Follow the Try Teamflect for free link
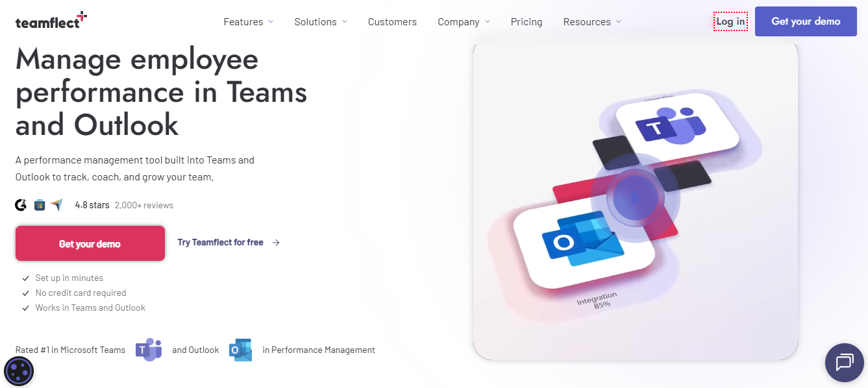This screenshot has width=868, height=388. click(x=229, y=242)
